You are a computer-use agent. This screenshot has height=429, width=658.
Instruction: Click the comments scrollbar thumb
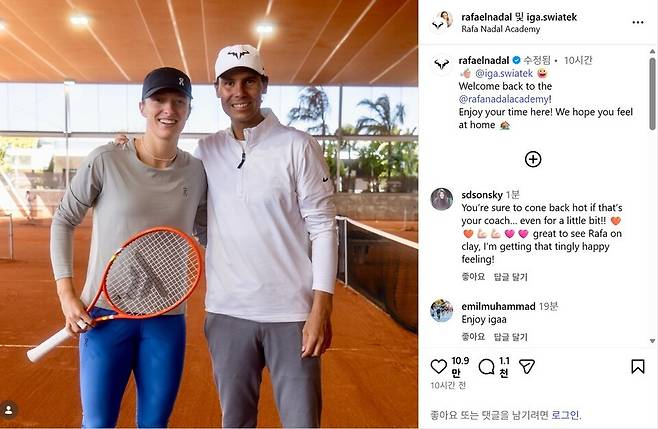[x=652, y=94]
